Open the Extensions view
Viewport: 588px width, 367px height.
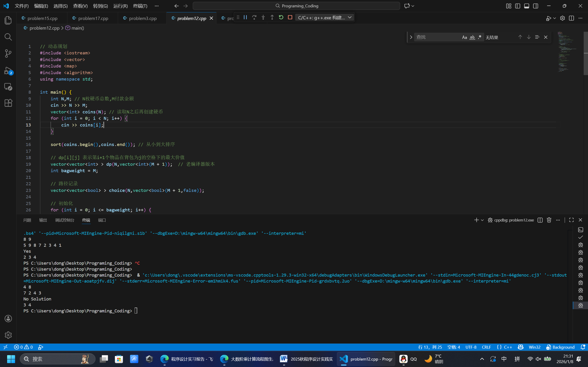8,103
